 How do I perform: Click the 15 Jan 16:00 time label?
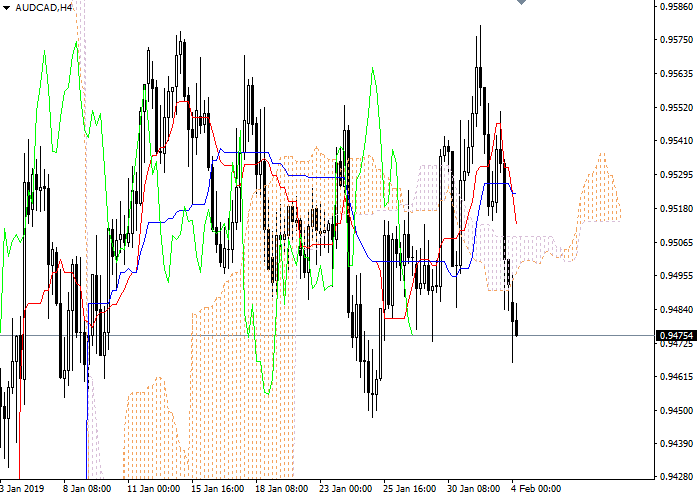pos(217,489)
